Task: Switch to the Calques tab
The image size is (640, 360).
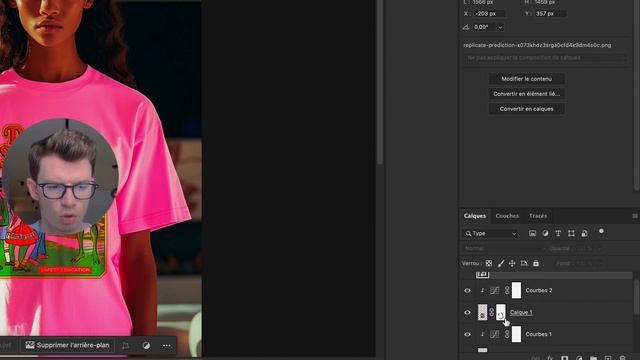Action: 475,216
